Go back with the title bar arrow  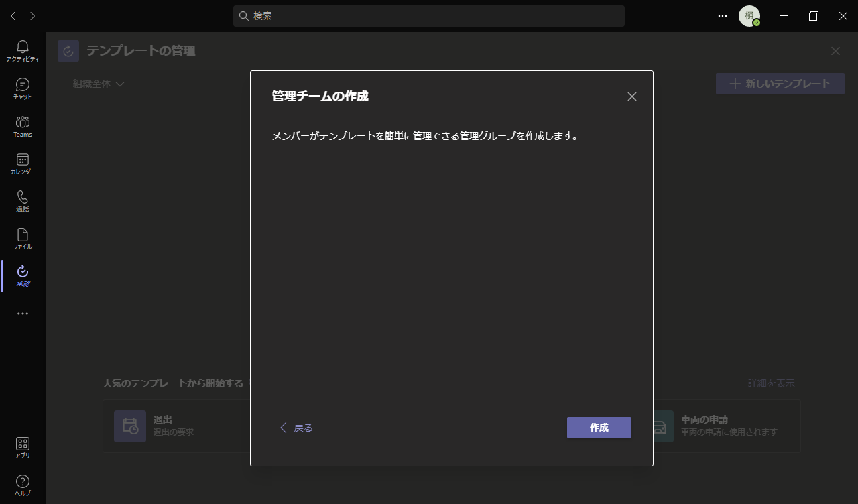(13, 16)
